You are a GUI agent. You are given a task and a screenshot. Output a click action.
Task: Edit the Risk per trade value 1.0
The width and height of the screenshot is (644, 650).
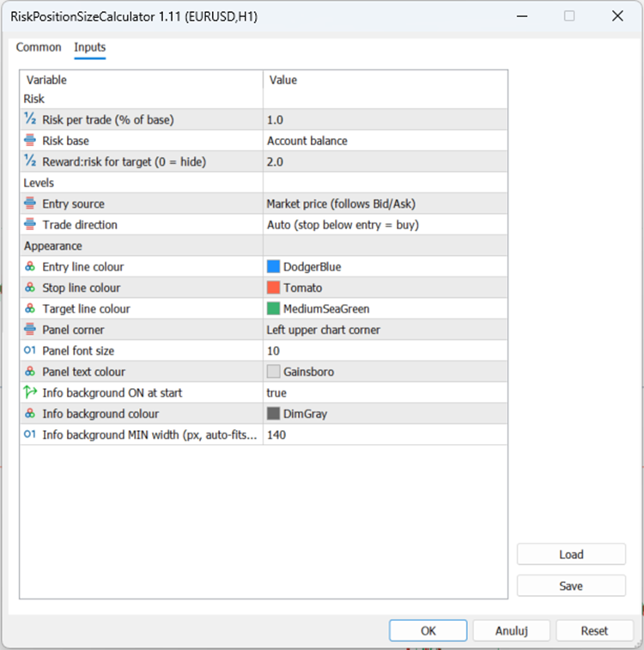click(x=385, y=120)
